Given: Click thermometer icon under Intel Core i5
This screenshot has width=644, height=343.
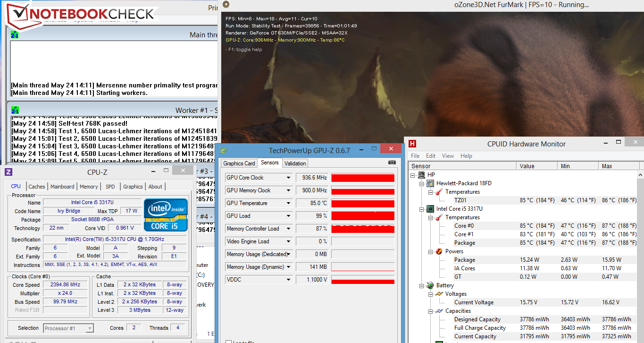Looking at the screenshot, I should 439,217.
